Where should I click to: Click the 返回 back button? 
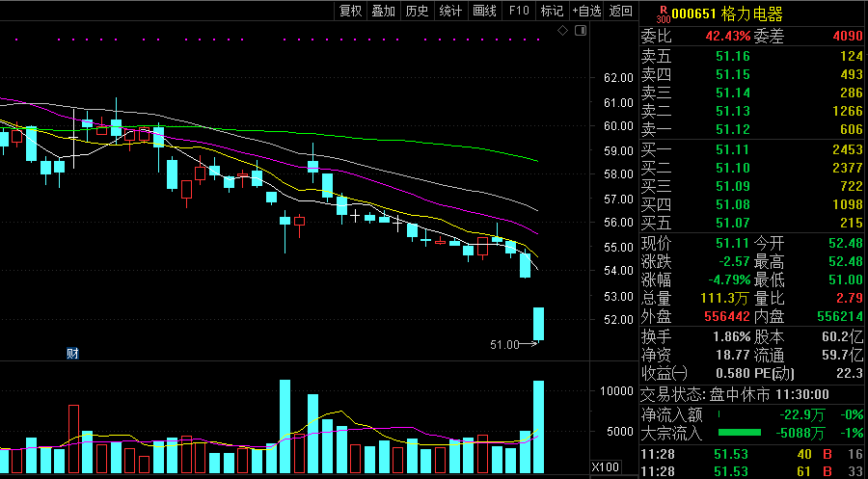coord(620,11)
